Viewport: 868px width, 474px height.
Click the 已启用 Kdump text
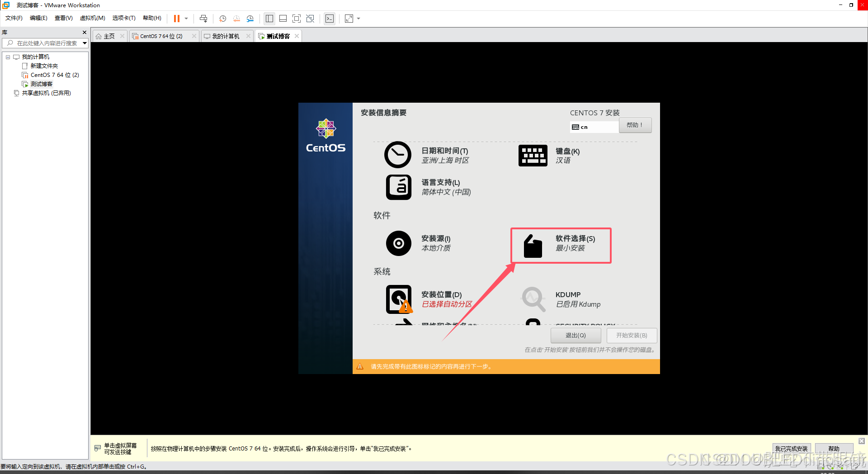[578, 304]
